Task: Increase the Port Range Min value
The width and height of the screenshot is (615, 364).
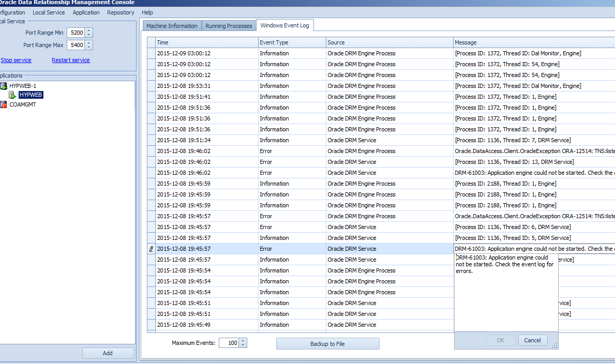Action: (x=89, y=31)
